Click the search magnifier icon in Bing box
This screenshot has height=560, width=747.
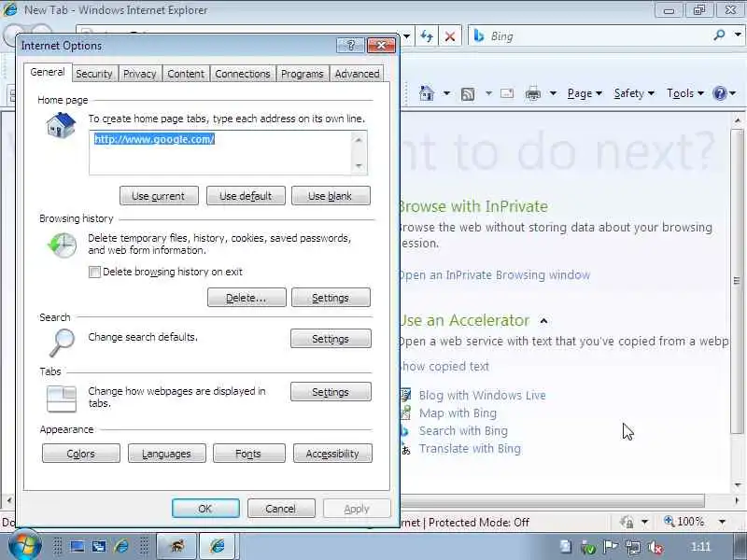719,35
